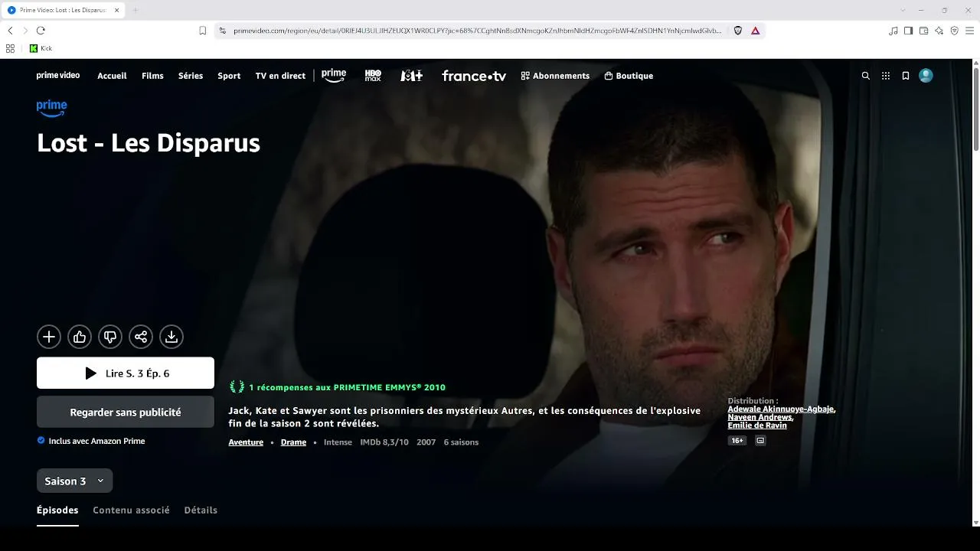Viewport: 980px width, 551px height.
Task: Open the Films navigation item
Action: (x=152, y=76)
